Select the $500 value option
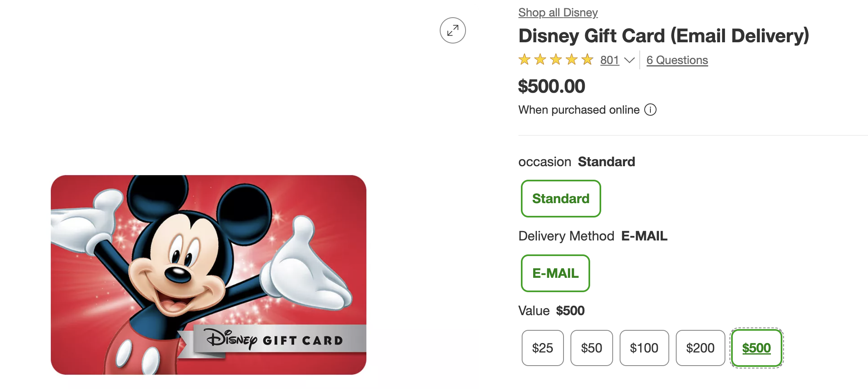 tap(757, 348)
